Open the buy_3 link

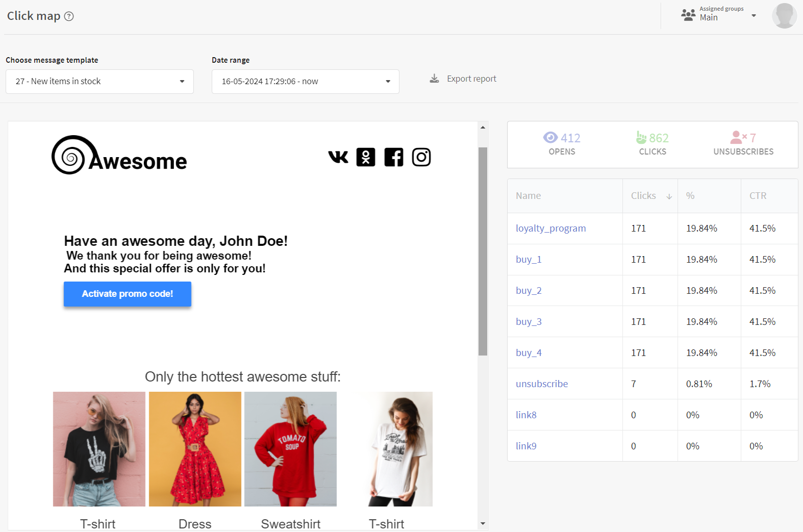[529, 322]
